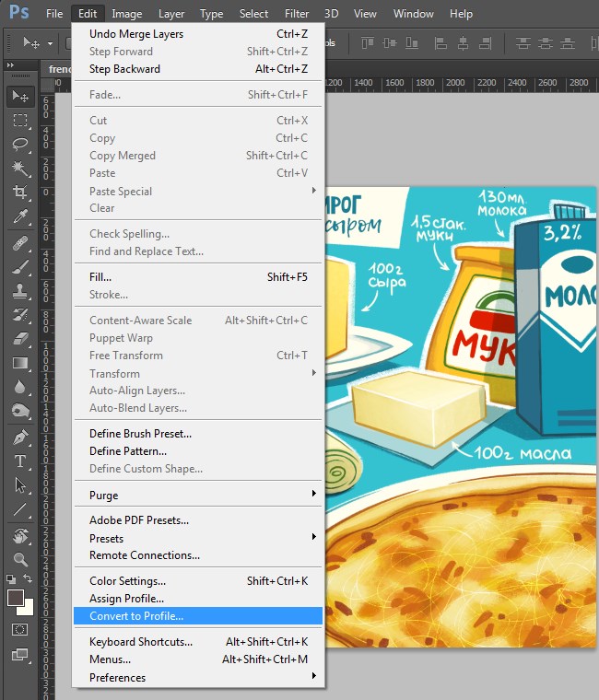
Task: Choose Fill from the Edit menu
Action: coord(198,277)
